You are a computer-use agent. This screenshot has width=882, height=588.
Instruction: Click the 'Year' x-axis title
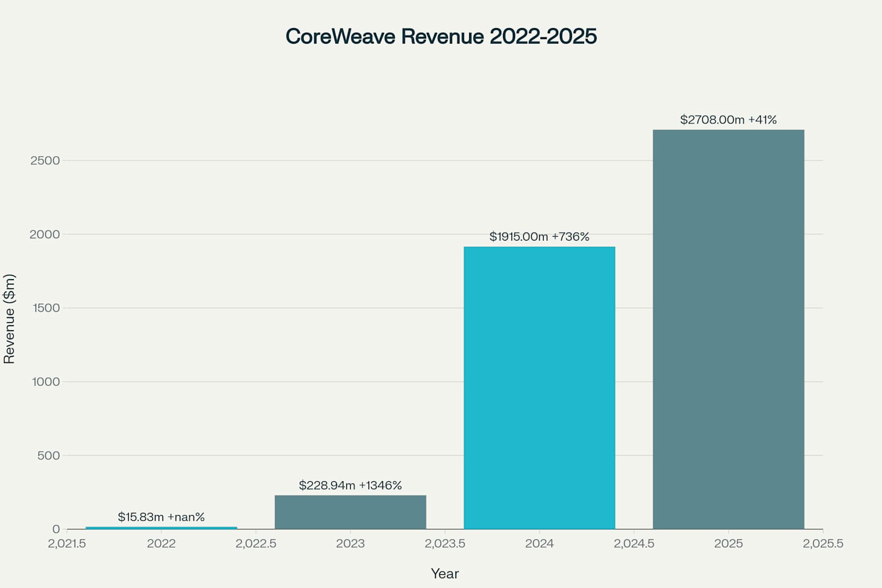445,574
